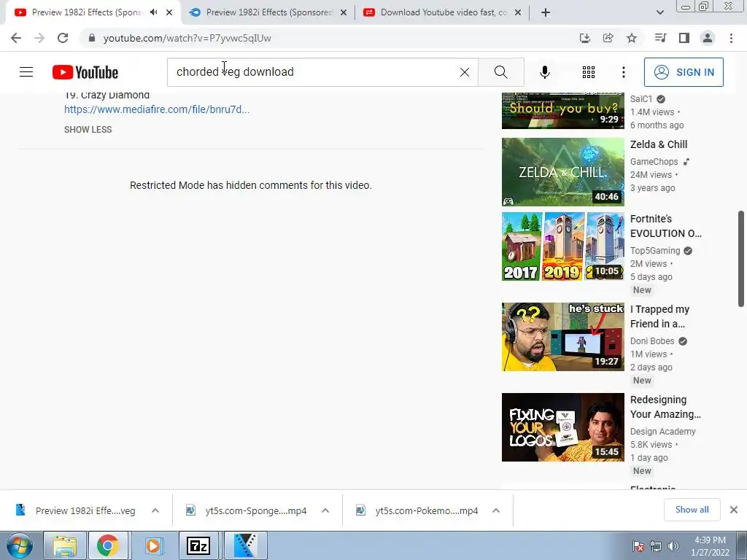Screen dimensions: 747x560
Task: Open Windows Media Player from the taskbar
Action: click(153, 545)
